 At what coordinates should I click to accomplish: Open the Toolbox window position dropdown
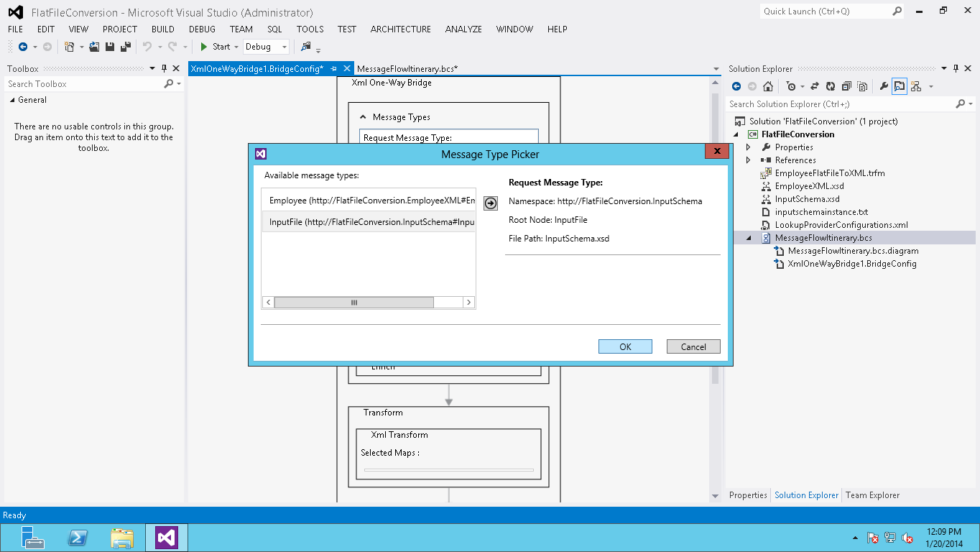click(x=152, y=69)
